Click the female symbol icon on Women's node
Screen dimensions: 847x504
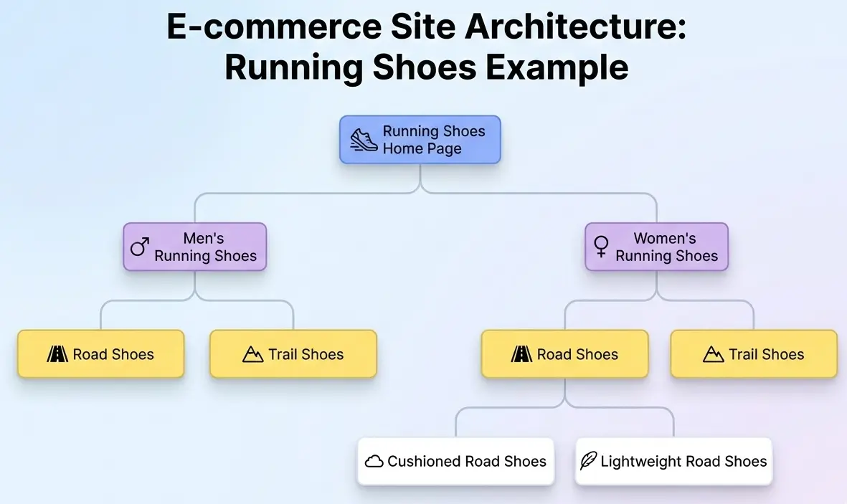tap(602, 247)
